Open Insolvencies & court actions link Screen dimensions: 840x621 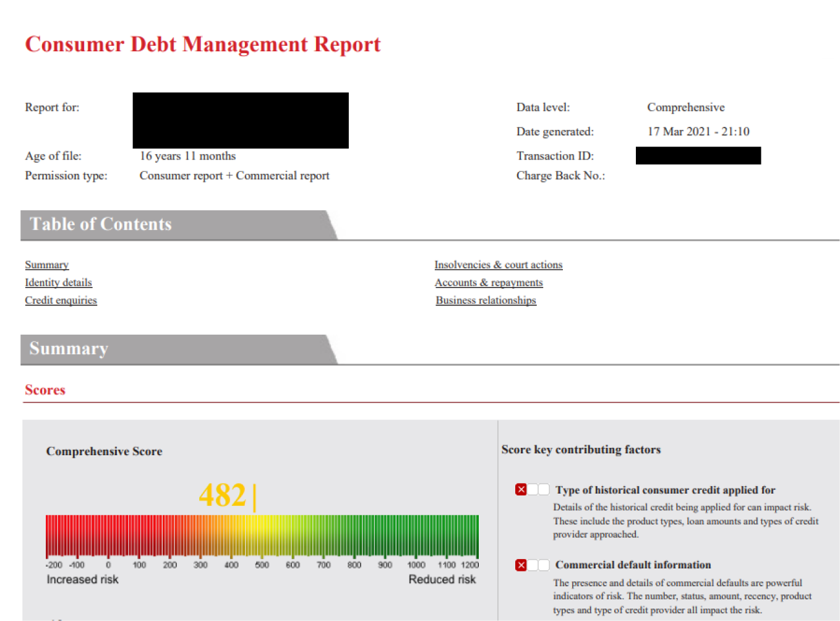tap(498, 265)
